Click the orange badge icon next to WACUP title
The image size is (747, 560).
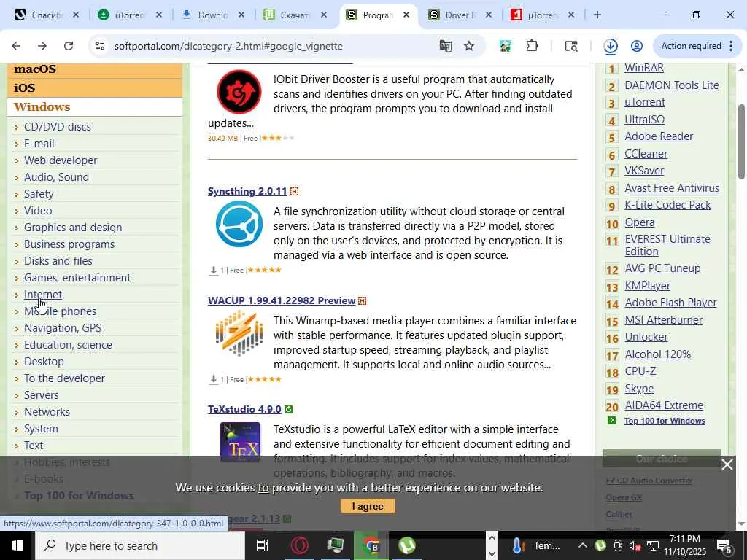tap(362, 301)
